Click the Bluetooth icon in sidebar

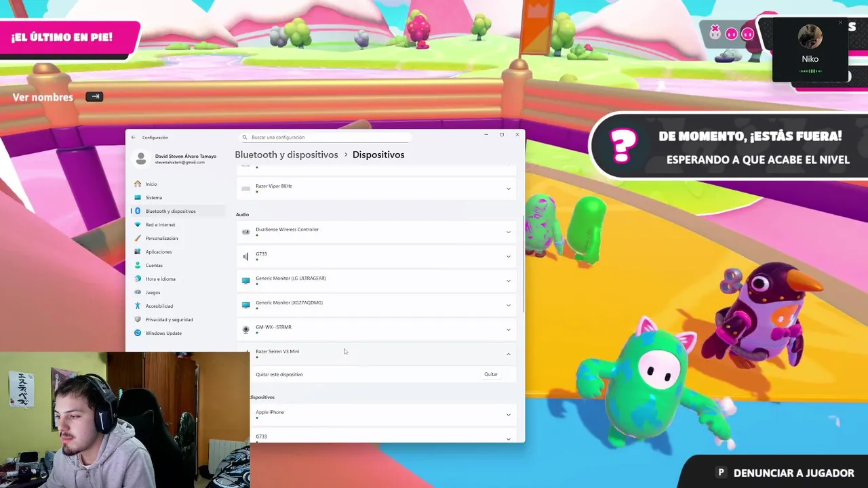coord(138,211)
